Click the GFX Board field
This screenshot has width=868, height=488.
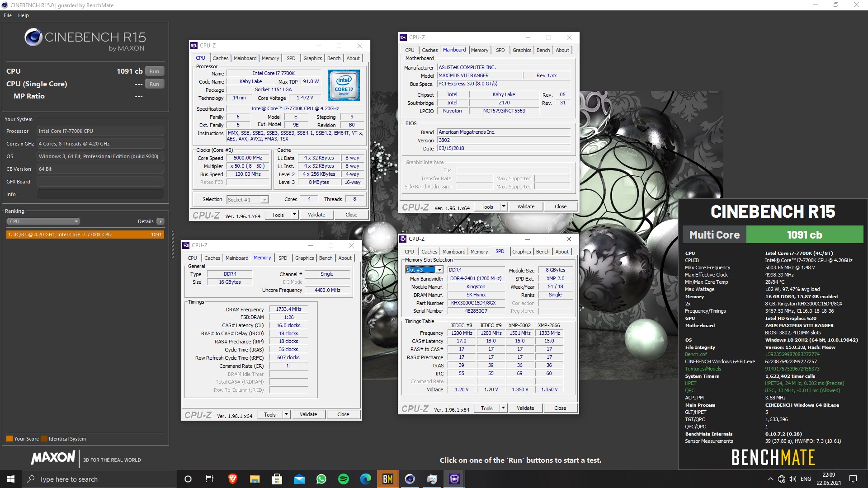tap(100, 182)
